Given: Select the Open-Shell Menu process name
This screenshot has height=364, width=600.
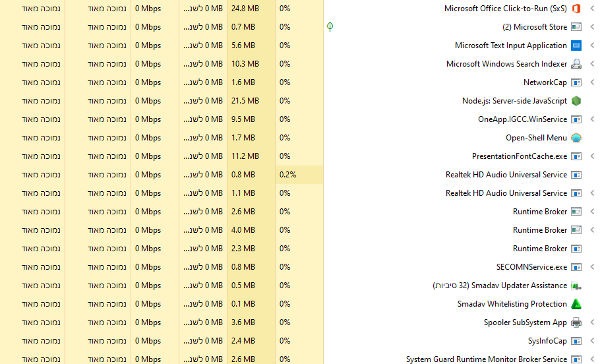Looking at the screenshot, I should pos(536,138).
